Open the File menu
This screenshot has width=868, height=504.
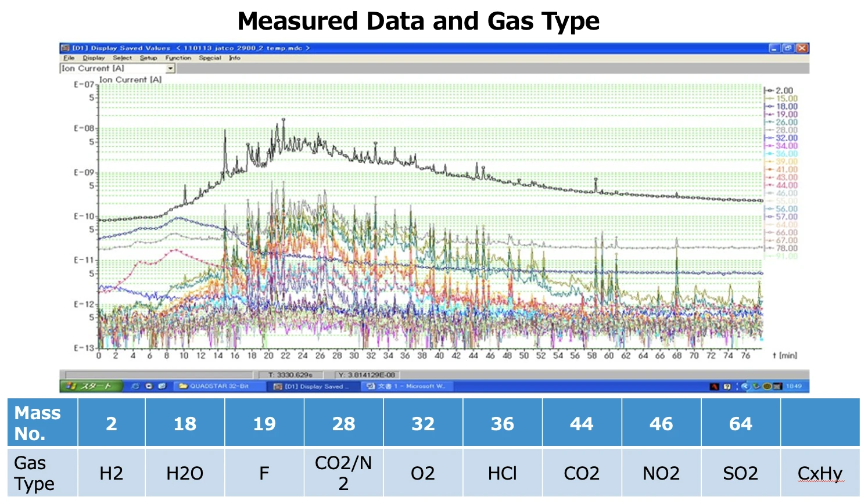69,58
